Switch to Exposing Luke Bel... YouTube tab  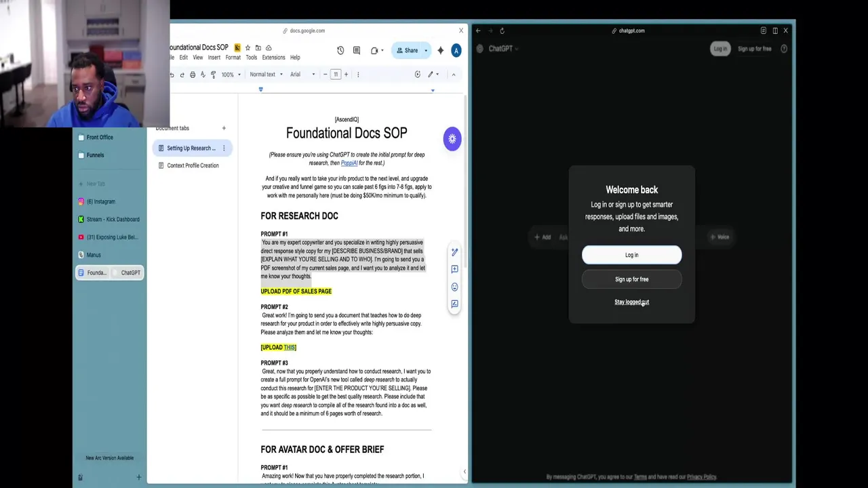tap(109, 237)
